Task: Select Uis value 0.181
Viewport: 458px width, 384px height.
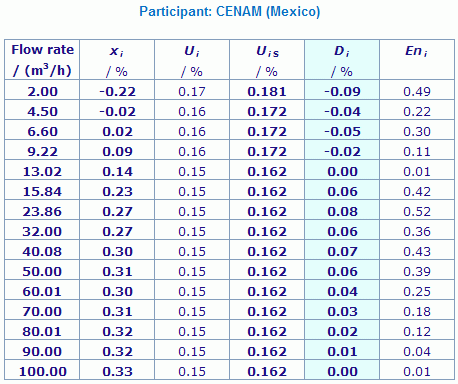Action: (267, 91)
